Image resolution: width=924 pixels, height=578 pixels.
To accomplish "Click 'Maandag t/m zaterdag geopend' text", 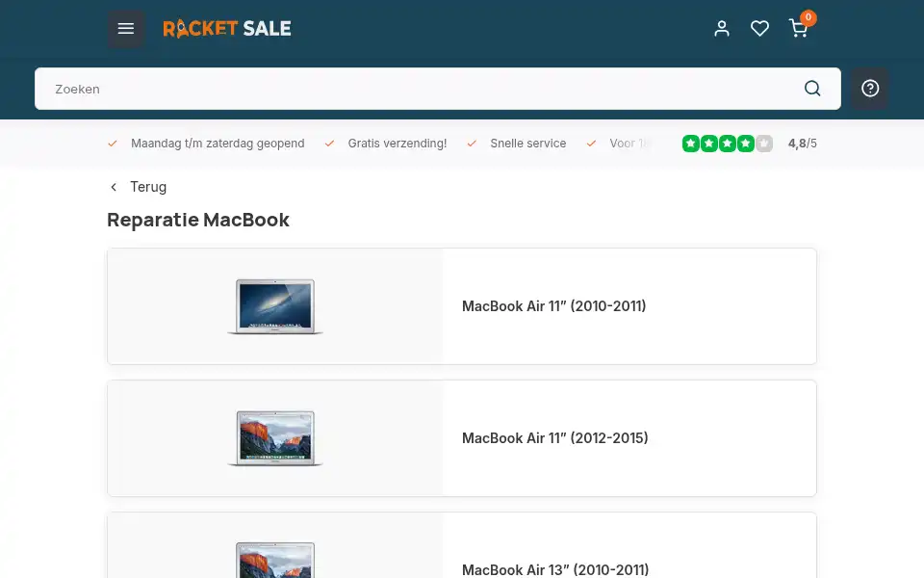I will (218, 144).
